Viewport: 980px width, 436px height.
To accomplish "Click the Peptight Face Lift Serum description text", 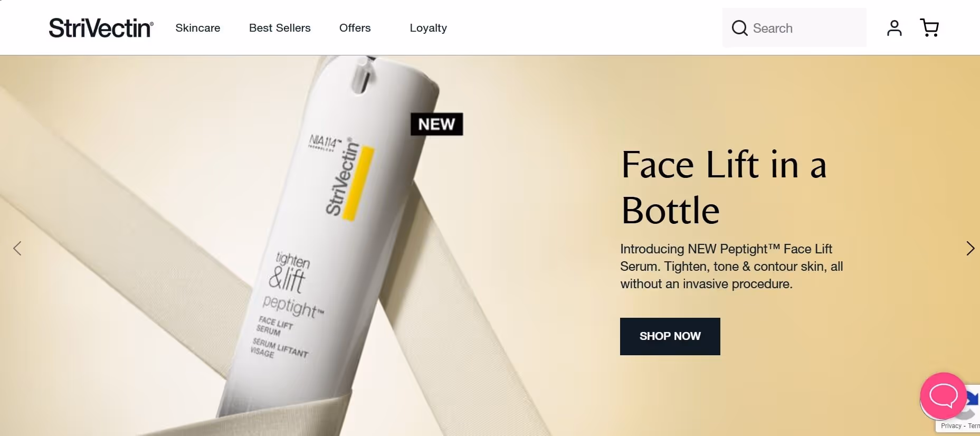I will [732, 267].
